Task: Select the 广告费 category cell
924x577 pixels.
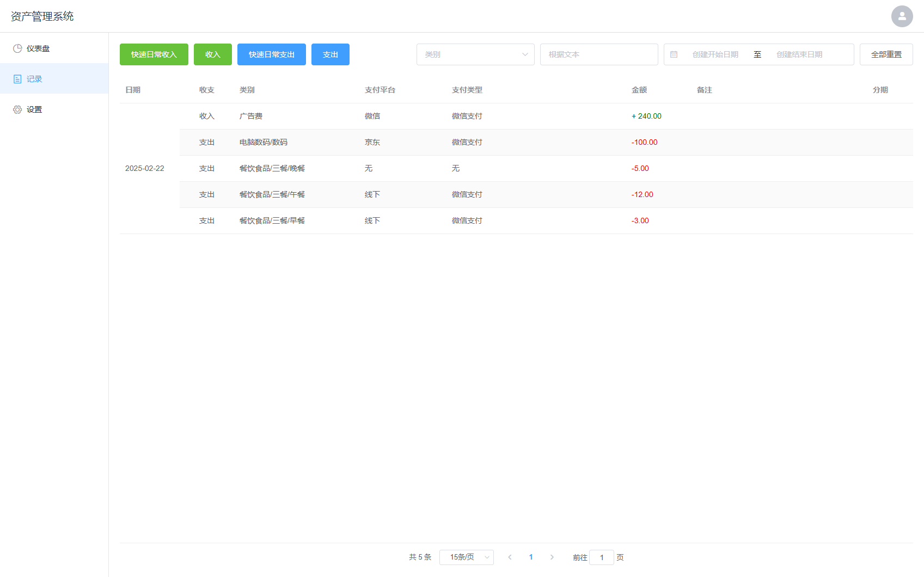Action: point(251,116)
